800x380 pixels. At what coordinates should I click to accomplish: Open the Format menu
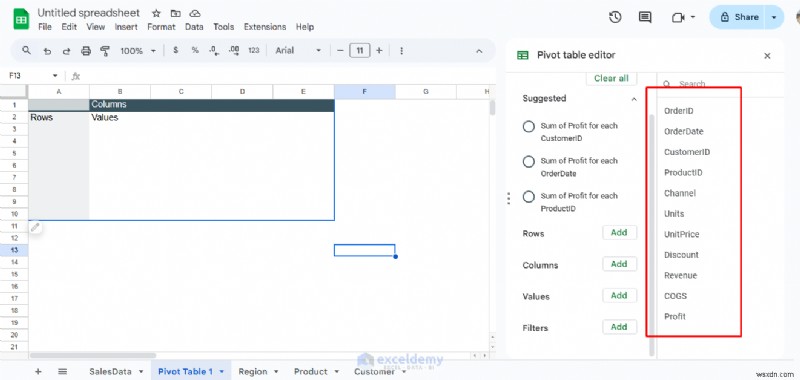(161, 27)
